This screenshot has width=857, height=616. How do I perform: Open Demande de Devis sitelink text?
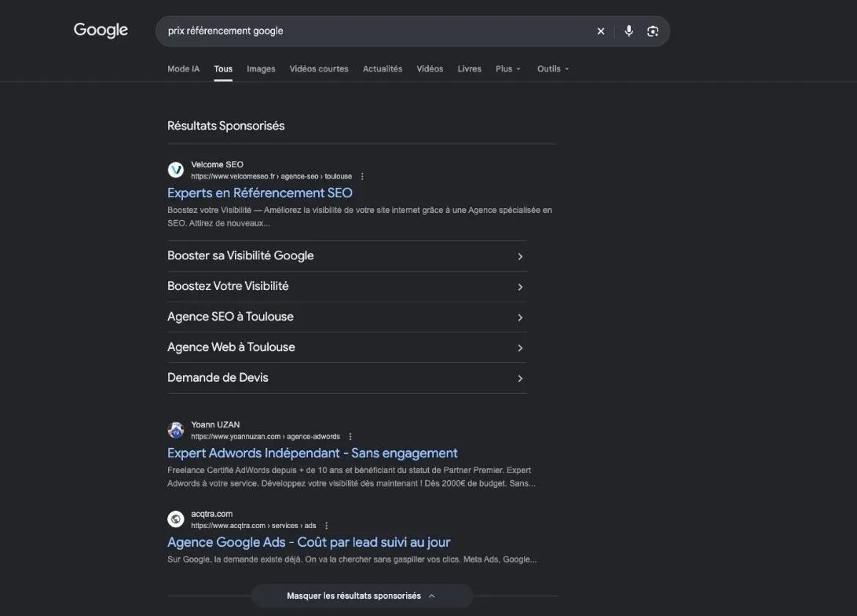(x=218, y=378)
